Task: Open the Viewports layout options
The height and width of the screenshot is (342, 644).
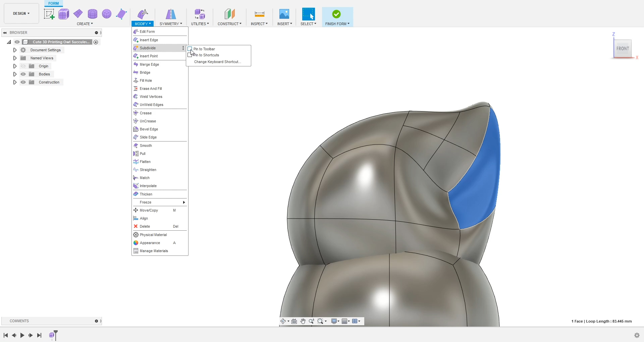Action: click(355, 321)
